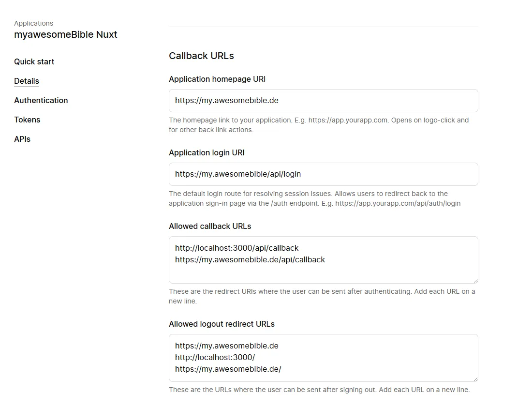This screenshot has height=408, width=532.
Task: Click the myawesomeBible Nuxt application title
Action: point(66,34)
